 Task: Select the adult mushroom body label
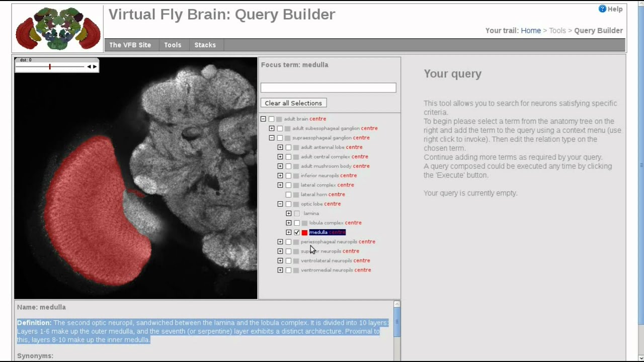(326, 166)
